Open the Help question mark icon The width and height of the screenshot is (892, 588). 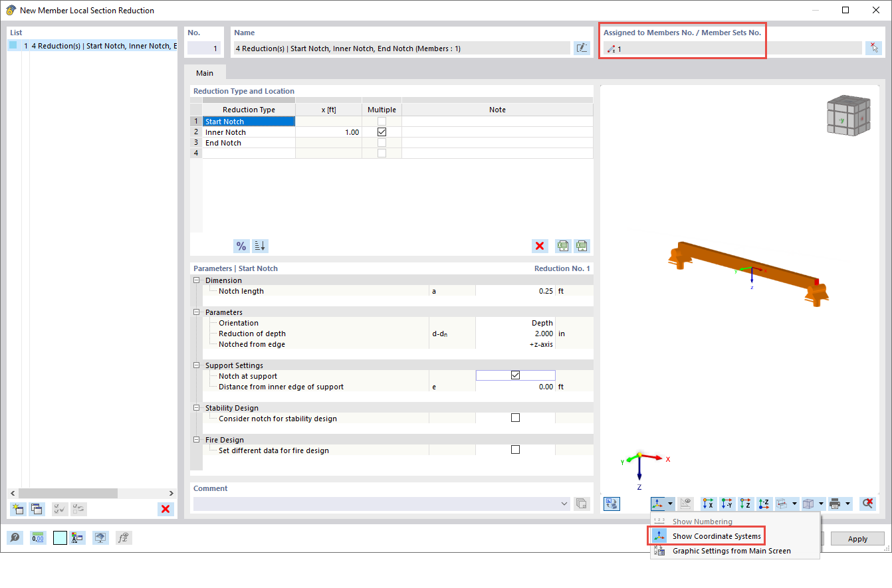[x=15, y=538]
